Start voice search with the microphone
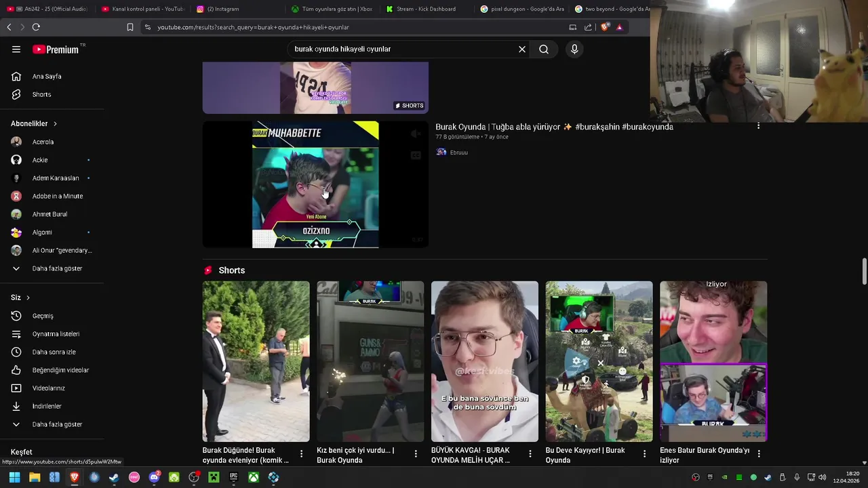Screen dimensions: 868x488 [574, 49]
